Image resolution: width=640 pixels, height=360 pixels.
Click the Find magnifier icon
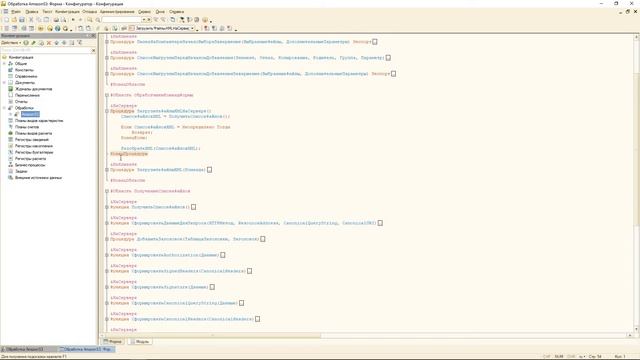(x=90, y=20)
